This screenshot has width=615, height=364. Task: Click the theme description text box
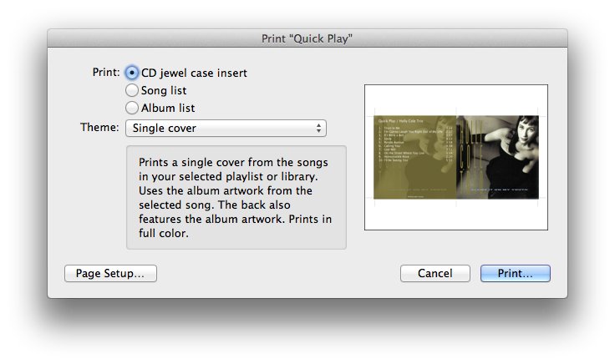coord(236,198)
